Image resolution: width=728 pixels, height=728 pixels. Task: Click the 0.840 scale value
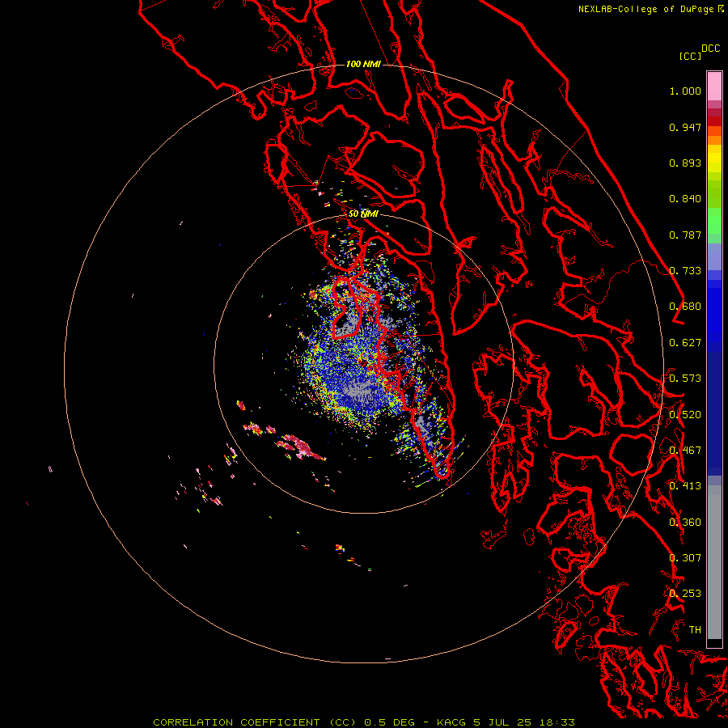tap(685, 199)
